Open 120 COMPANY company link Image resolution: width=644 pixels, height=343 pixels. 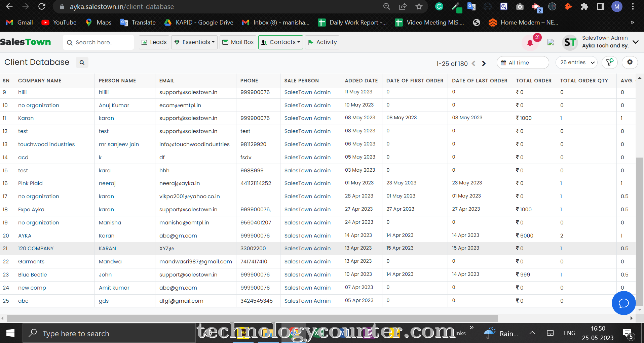point(36,249)
